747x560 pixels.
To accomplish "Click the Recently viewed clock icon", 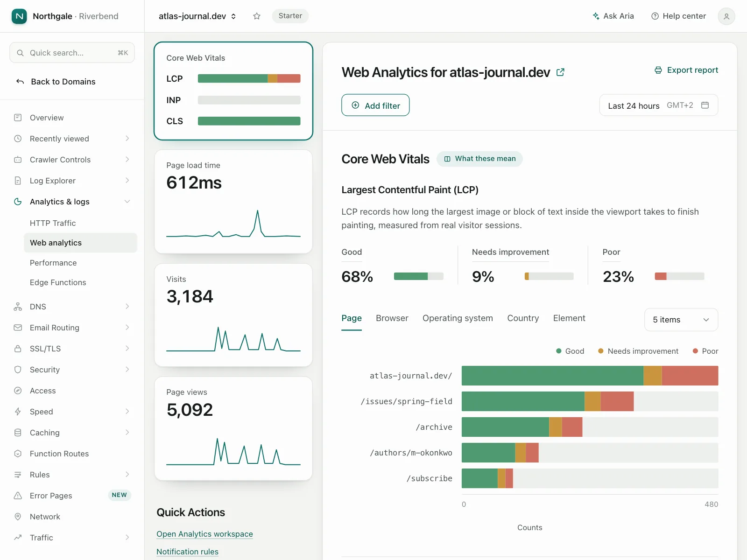I will pos(18,139).
